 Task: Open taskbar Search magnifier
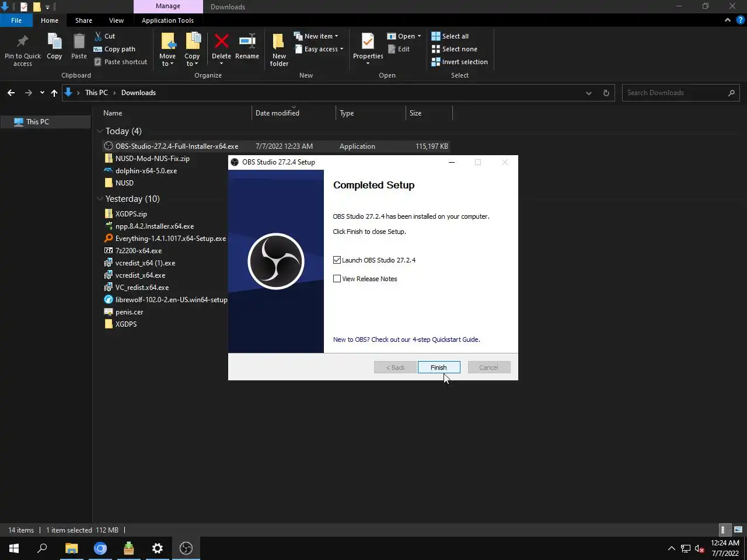(x=42, y=548)
